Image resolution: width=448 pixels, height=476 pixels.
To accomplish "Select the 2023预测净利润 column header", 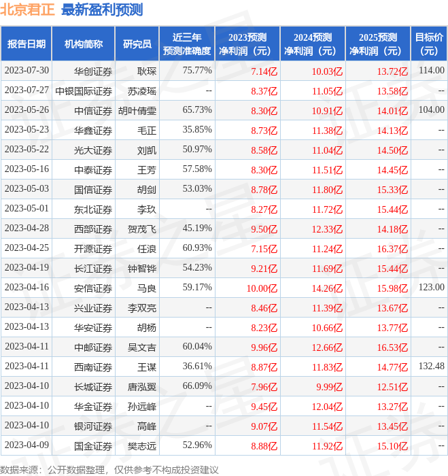I will coord(247,44).
